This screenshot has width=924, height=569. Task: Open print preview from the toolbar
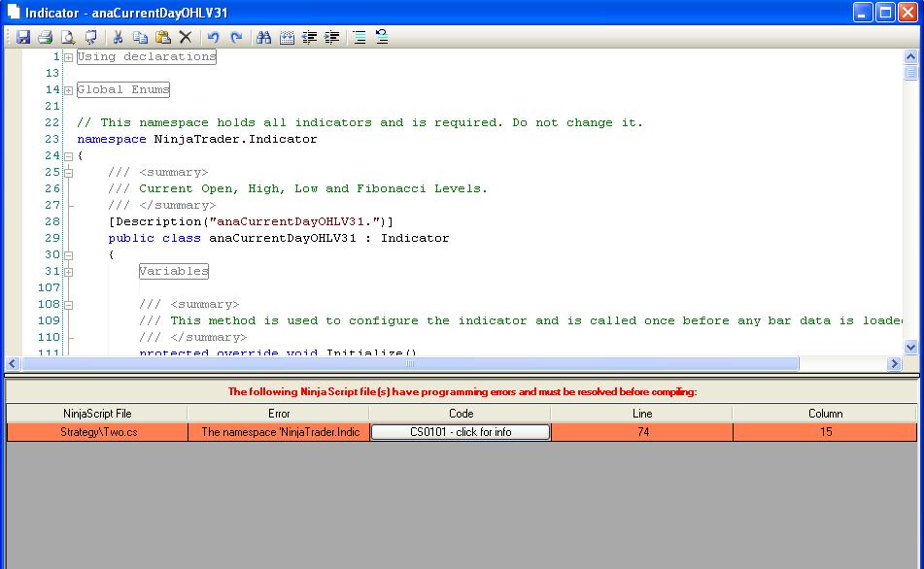coord(68,37)
